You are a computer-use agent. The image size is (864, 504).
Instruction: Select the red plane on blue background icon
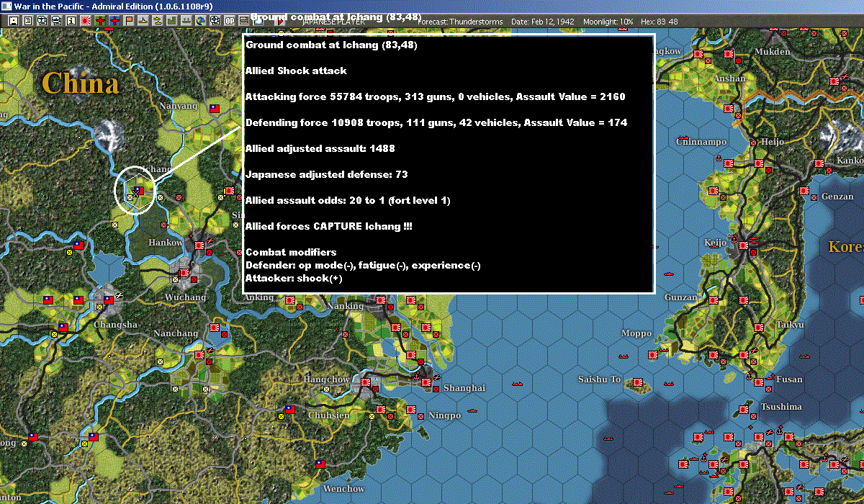[x=114, y=20]
